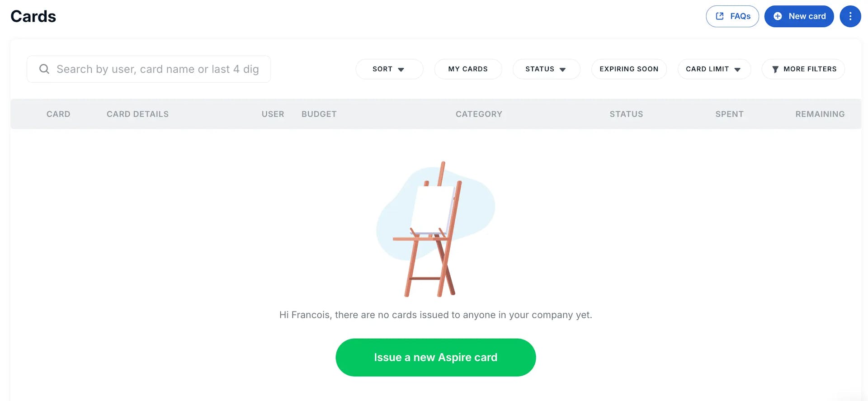Toggle the My Cards filter
Screen dimensions: 868x401
(468, 69)
